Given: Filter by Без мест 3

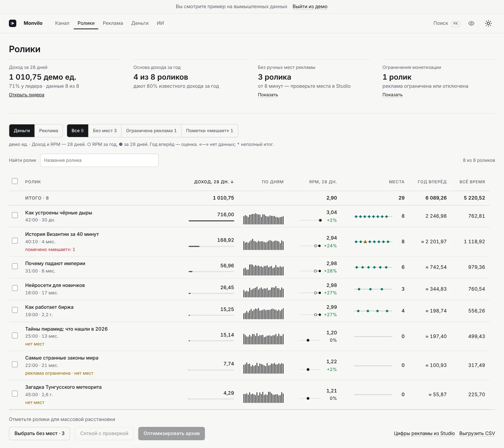Looking at the screenshot, I should click(x=105, y=131).
